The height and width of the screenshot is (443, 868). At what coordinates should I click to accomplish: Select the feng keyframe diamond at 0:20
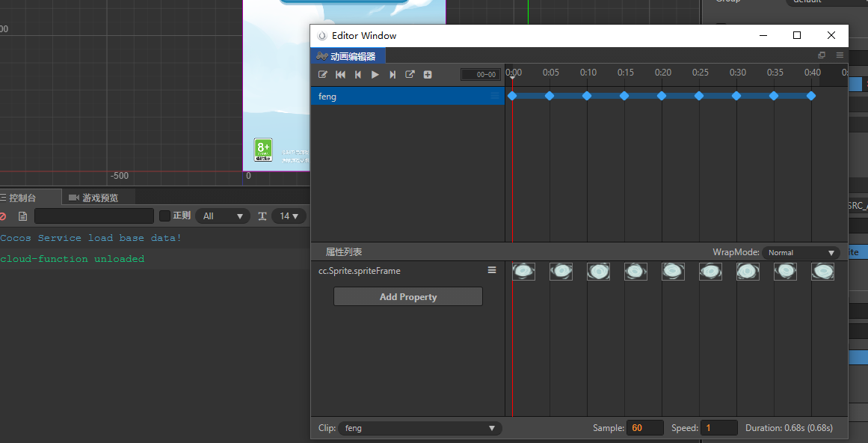tap(662, 96)
